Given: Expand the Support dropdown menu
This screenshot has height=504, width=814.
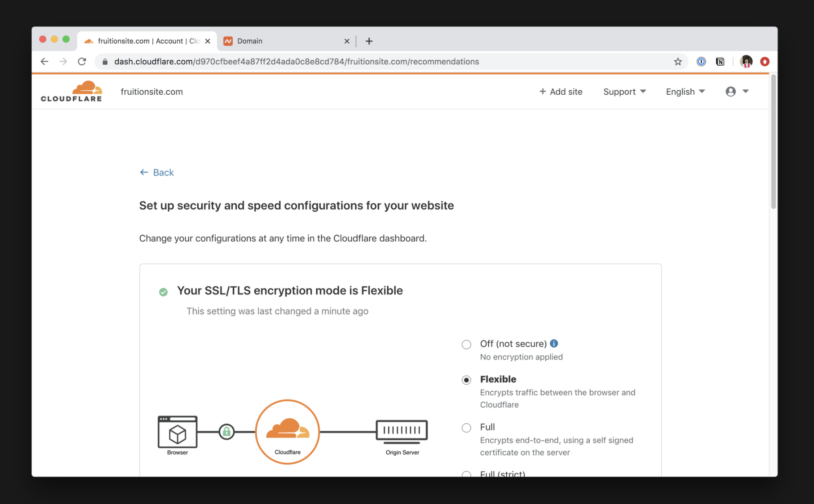Looking at the screenshot, I should pyautogui.click(x=624, y=92).
